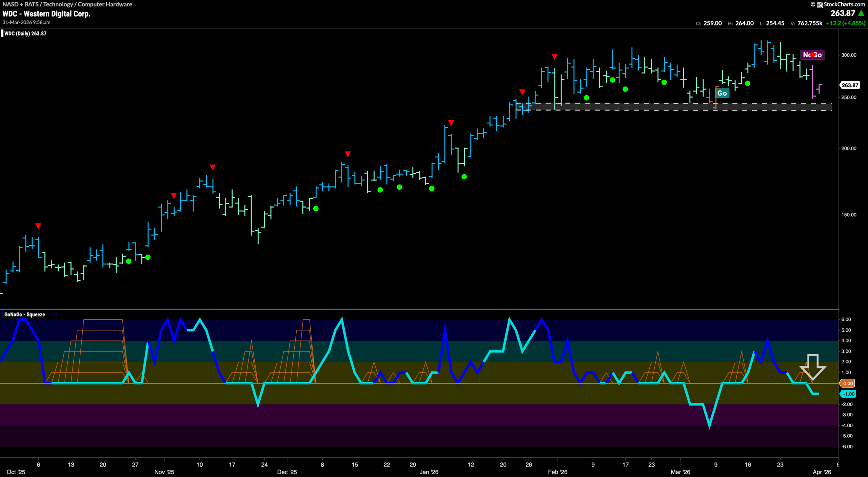
Task: Select the GoNoGo - Squeeze indicator label
Action: [24, 315]
